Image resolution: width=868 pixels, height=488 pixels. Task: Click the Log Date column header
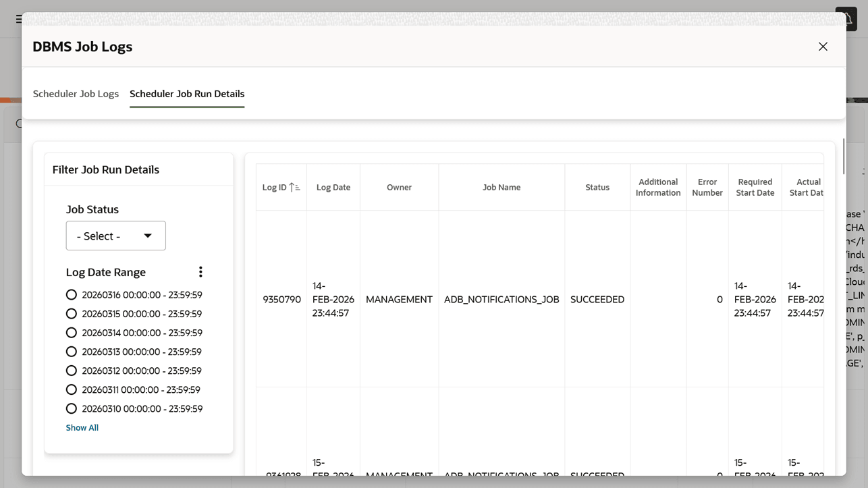(333, 187)
